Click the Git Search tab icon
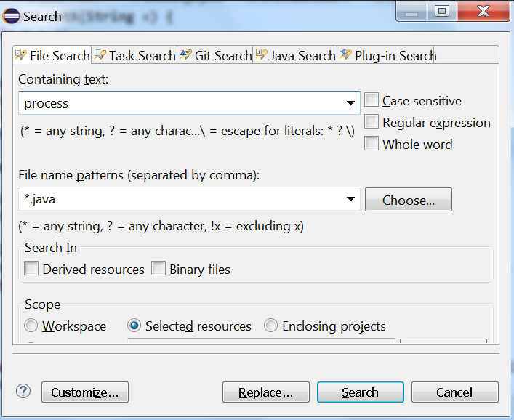 click(x=186, y=56)
